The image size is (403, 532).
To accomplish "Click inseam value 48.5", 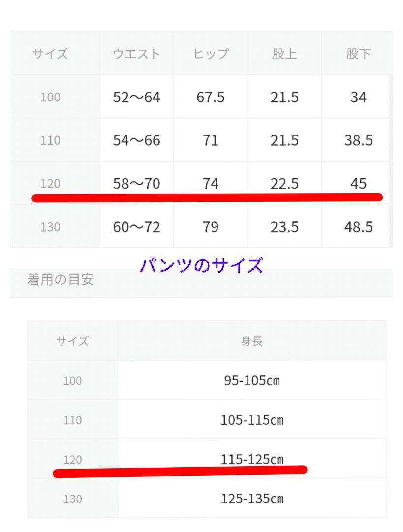I will coord(358,226).
